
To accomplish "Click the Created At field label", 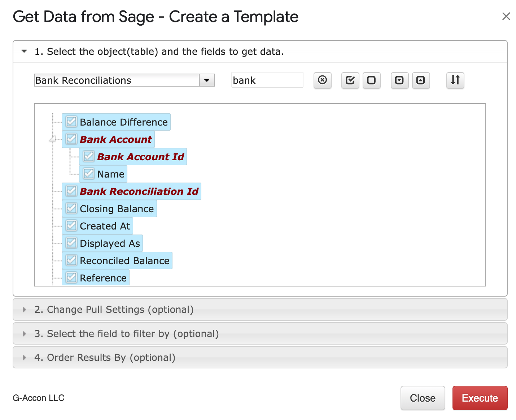I will [105, 226].
